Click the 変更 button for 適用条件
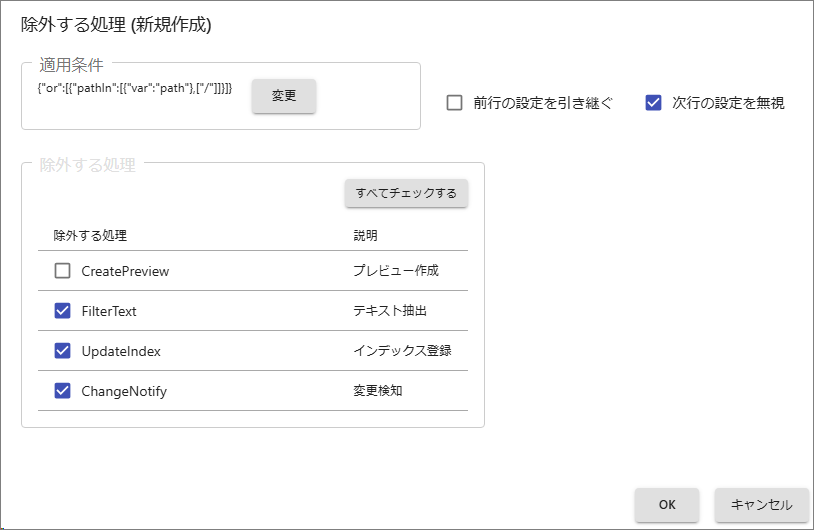814x530 pixels. [284, 96]
